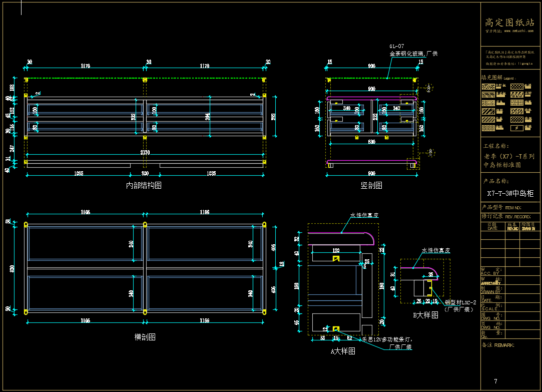This screenshot has height=392, width=542.
Task: Click the '备注 REMARK:' label
Action: (498, 345)
